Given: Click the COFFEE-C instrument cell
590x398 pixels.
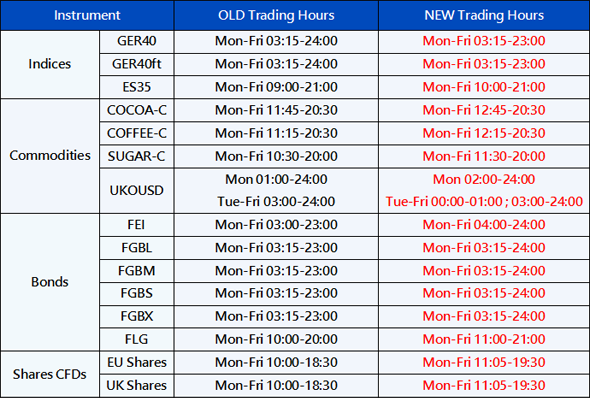Looking at the screenshot, I should tap(137, 133).
